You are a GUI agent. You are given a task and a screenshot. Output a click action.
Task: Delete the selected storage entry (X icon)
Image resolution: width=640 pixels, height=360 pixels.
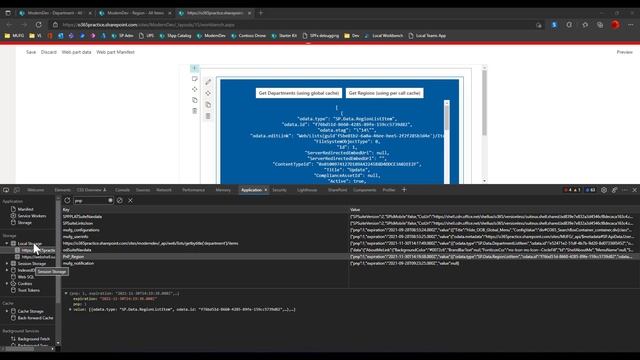(x=131, y=200)
